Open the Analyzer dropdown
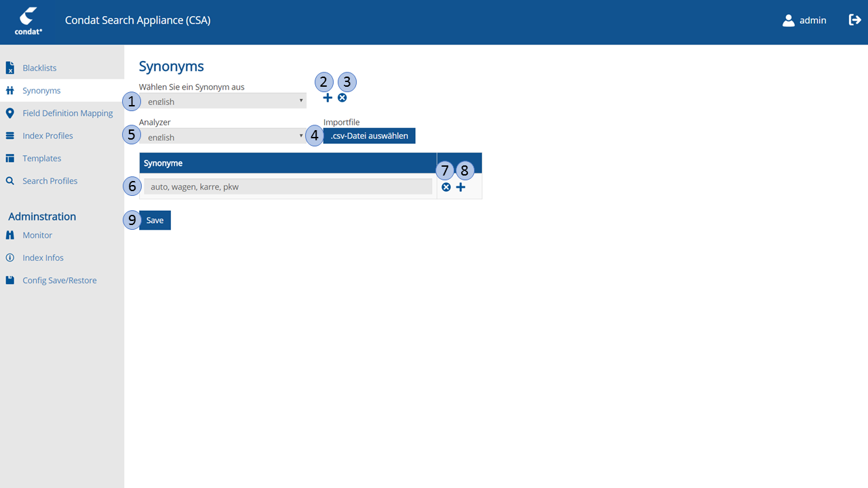Image resolution: width=868 pixels, height=488 pixels. [224, 136]
